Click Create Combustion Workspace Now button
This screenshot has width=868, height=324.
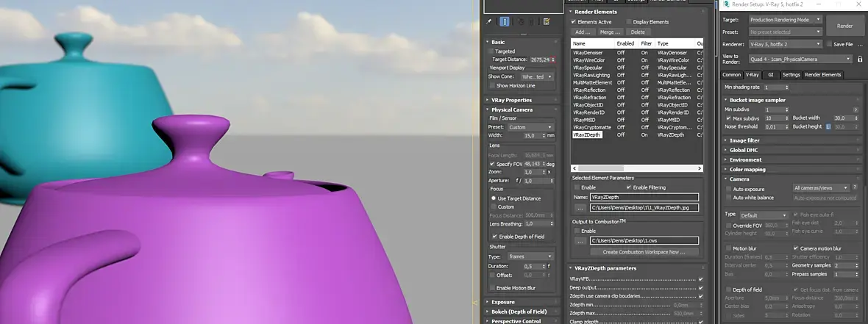644,252
